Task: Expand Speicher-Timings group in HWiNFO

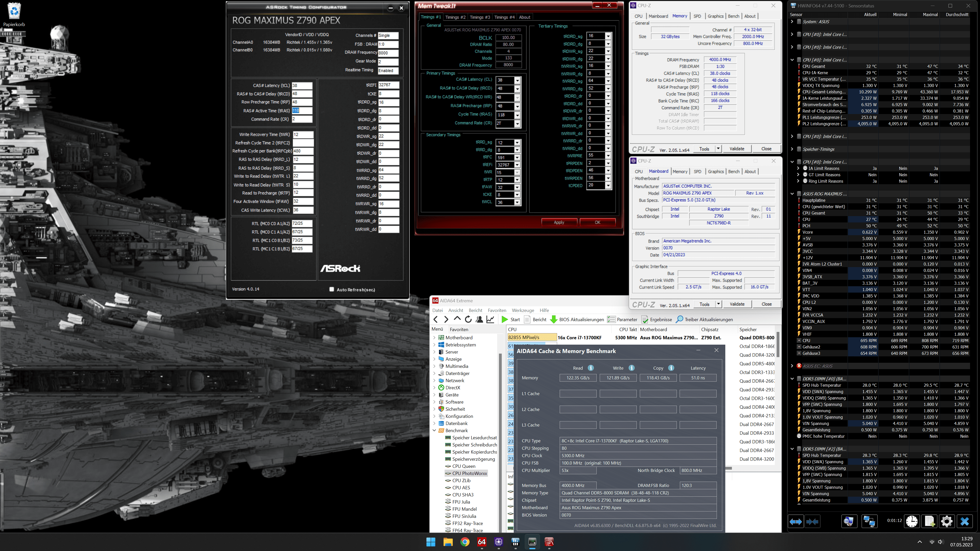Action: [x=792, y=149]
